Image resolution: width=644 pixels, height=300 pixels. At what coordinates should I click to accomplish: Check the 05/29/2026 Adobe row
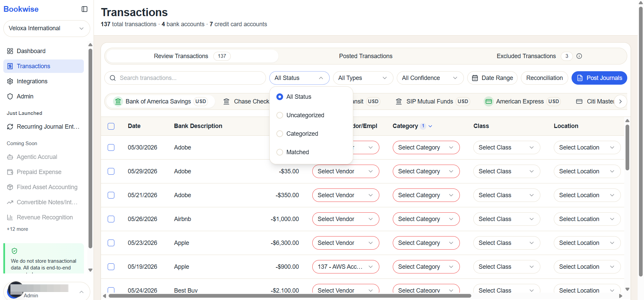[111, 171]
